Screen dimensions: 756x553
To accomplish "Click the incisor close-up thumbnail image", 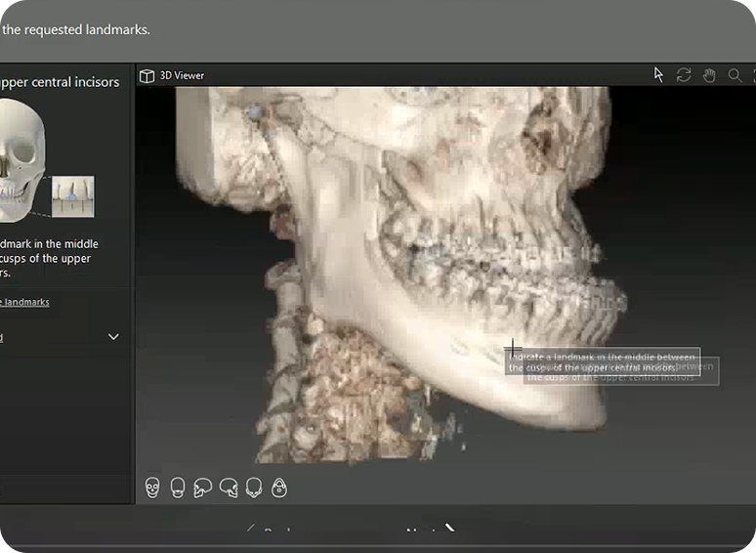I will coord(72,195).
